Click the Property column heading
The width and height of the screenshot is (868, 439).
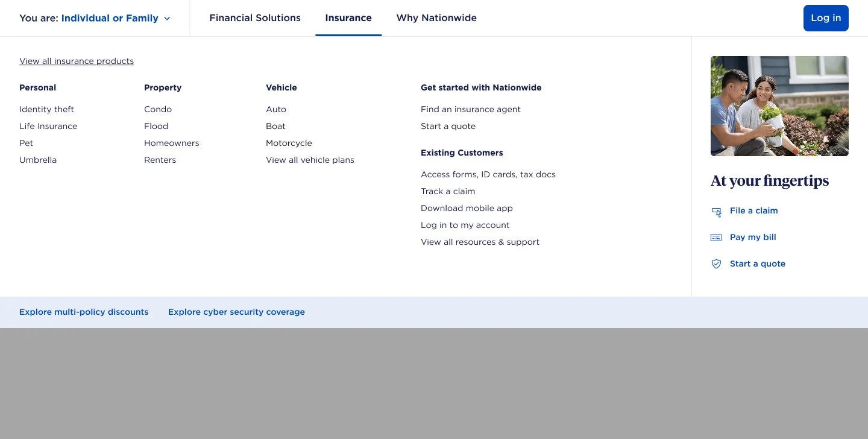tap(163, 87)
